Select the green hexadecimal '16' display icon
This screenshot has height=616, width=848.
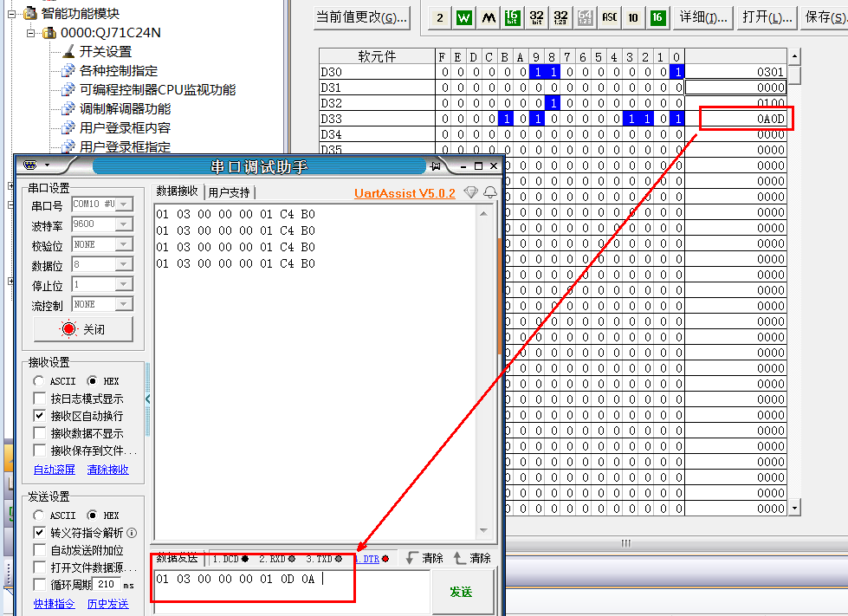(x=657, y=17)
